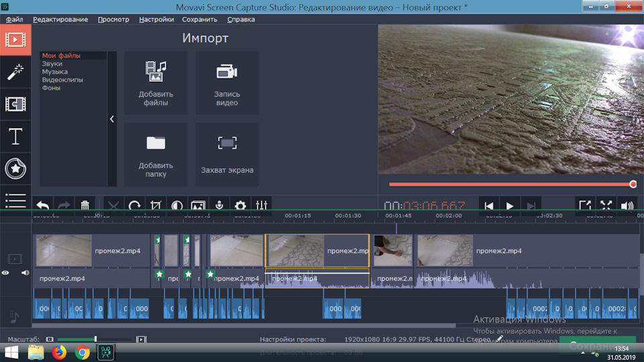Select Музыка in the import list
644x362 pixels.
pos(54,72)
